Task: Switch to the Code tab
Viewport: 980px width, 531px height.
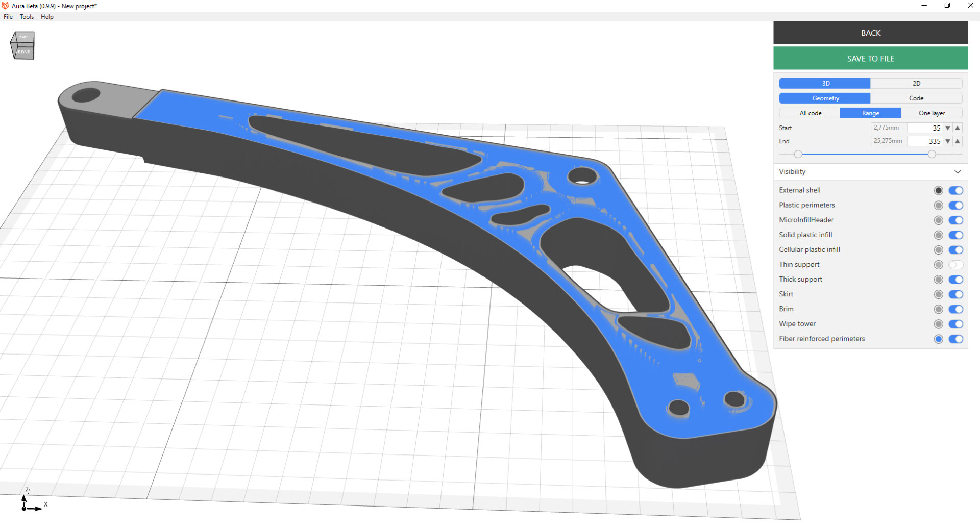Action: click(916, 98)
